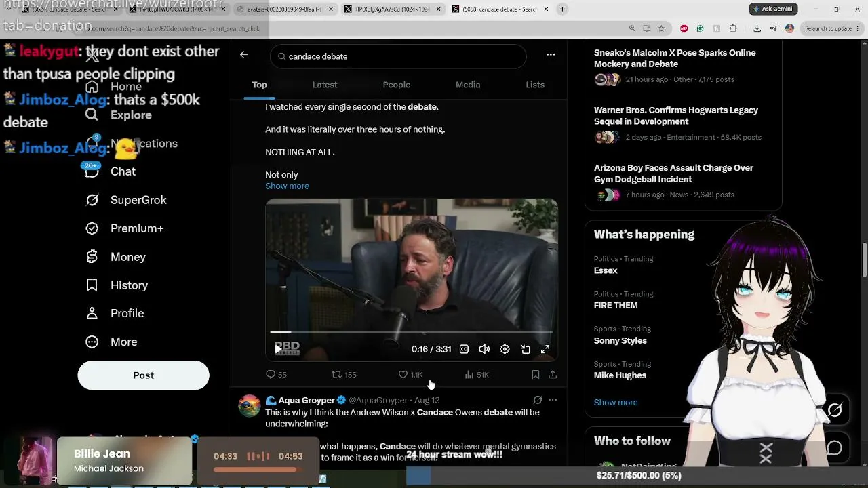Open the floating messages chat button
The height and width of the screenshot is (488, 868).
point(835,448)
